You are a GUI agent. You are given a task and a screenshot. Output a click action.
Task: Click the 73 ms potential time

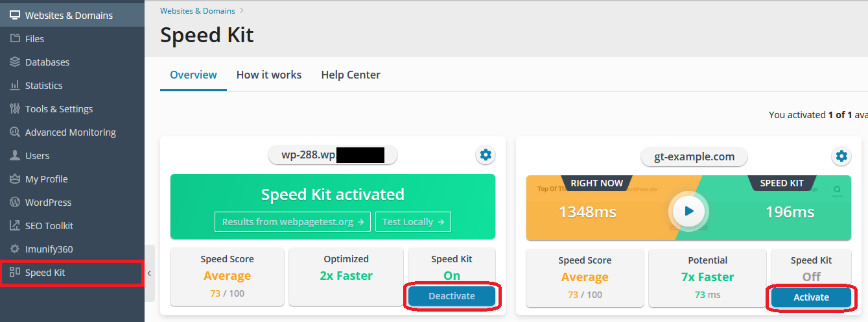coord(708,295)
